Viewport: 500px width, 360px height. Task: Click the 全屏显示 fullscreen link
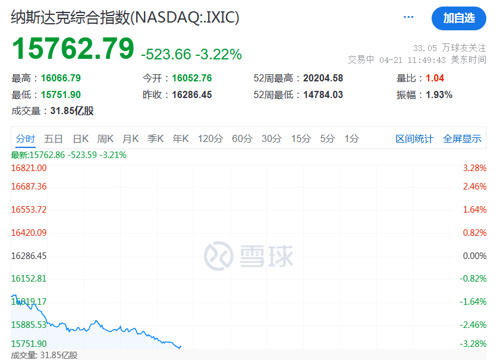(462, 139)
